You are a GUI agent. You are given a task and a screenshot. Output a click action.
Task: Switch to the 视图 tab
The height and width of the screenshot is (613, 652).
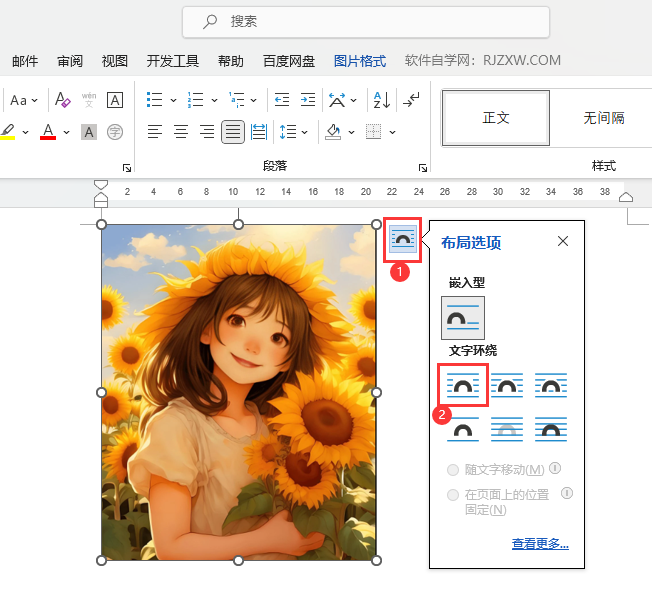pos(115,61)
